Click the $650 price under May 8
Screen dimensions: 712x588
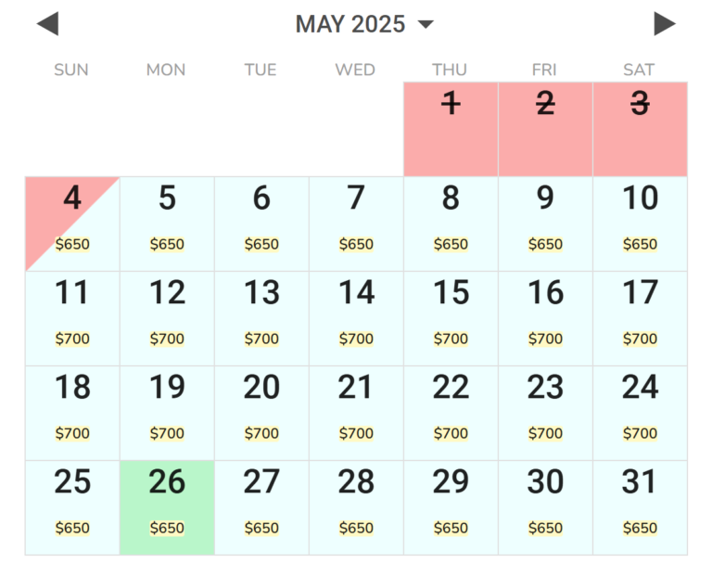pos(451,245)
